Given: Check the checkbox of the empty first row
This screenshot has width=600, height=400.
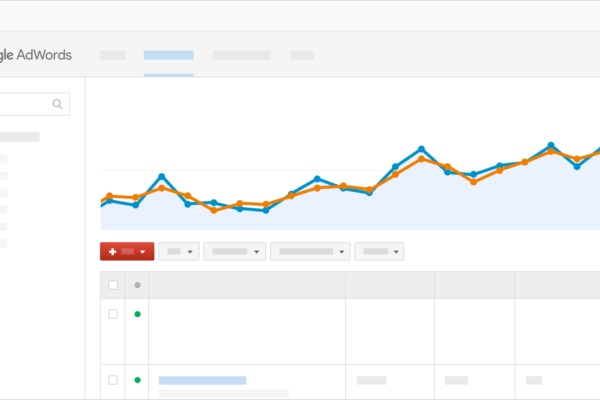Looking at the screenshot, I should (113, 314).
